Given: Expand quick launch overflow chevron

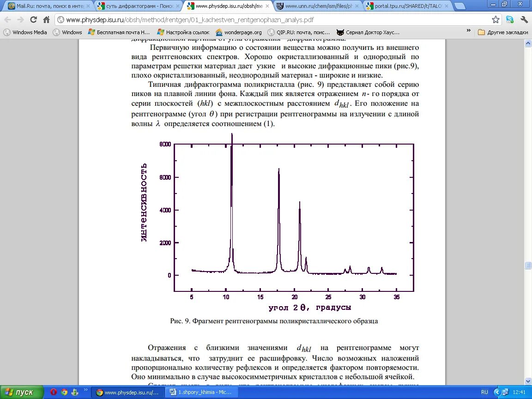Looking at the screenshot, I should (x=85, y=390).
